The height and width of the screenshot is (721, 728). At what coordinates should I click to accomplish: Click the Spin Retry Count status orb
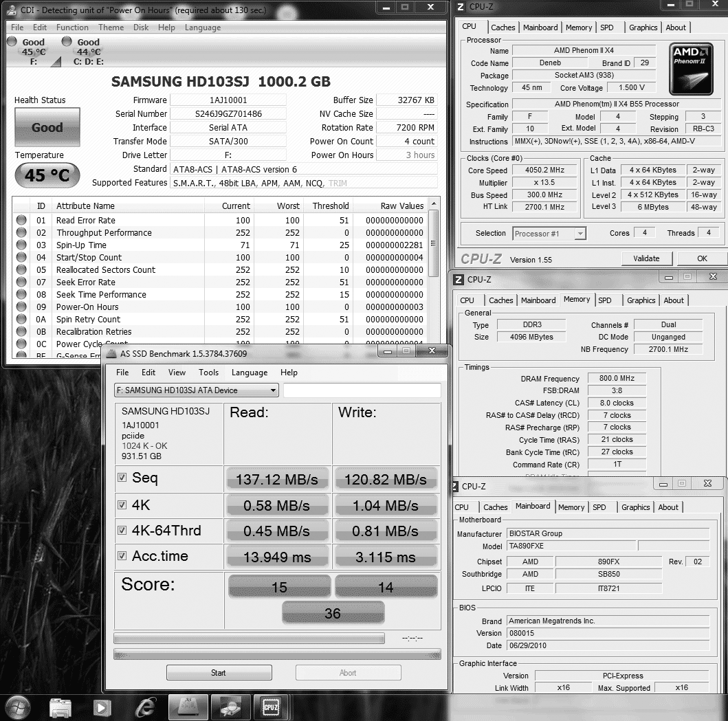21,319
